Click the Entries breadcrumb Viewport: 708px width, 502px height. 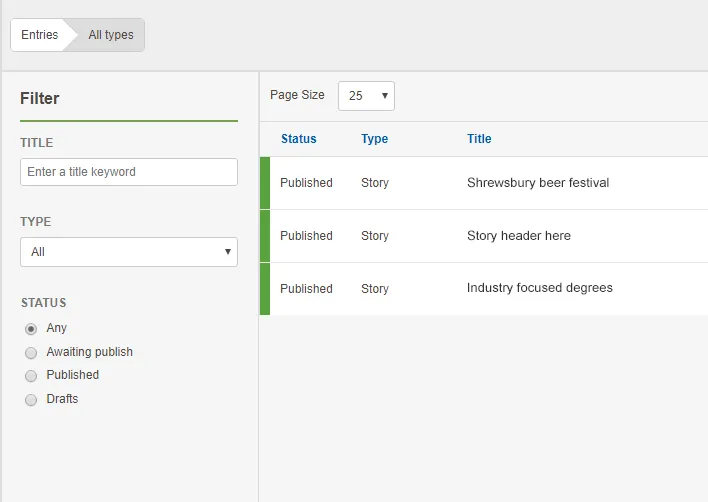[x=40, y=35]
